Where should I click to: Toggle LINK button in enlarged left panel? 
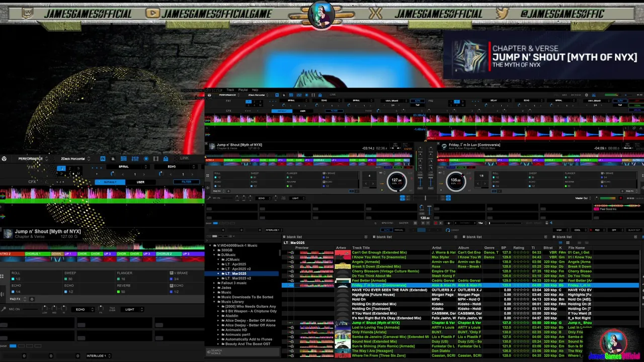click(x=185, y=158)
